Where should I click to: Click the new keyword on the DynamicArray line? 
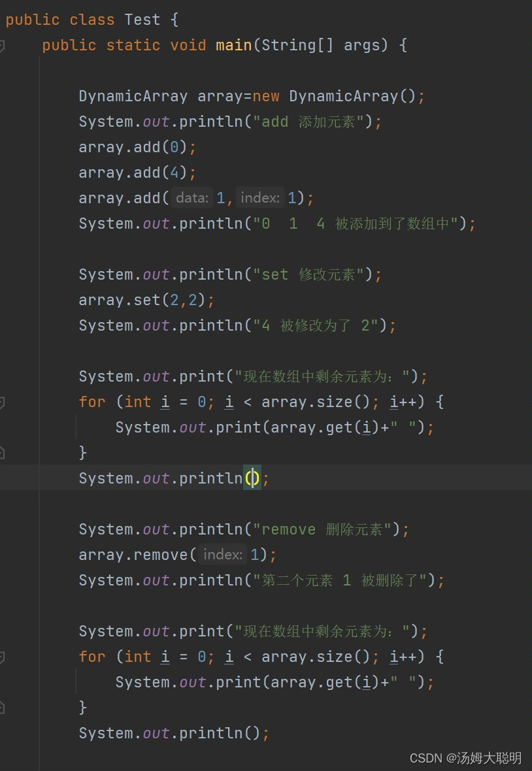pos(266,95)
